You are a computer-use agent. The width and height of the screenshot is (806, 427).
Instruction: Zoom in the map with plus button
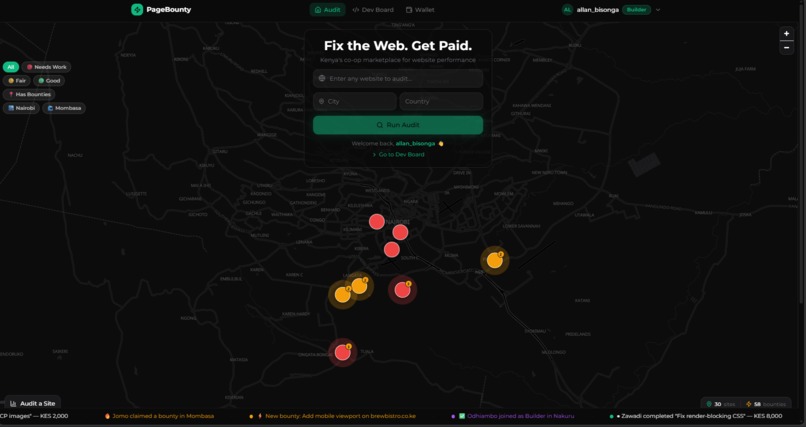(786, 34)
